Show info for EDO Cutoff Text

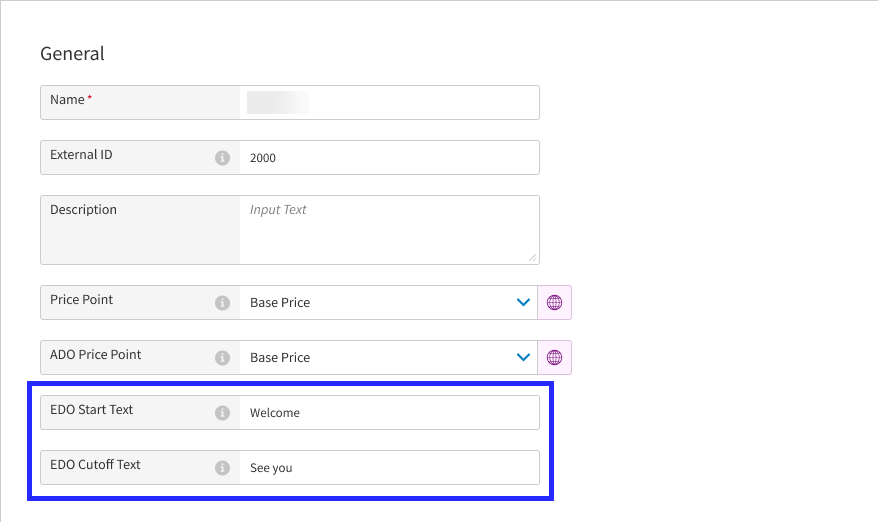pos(223,468)
